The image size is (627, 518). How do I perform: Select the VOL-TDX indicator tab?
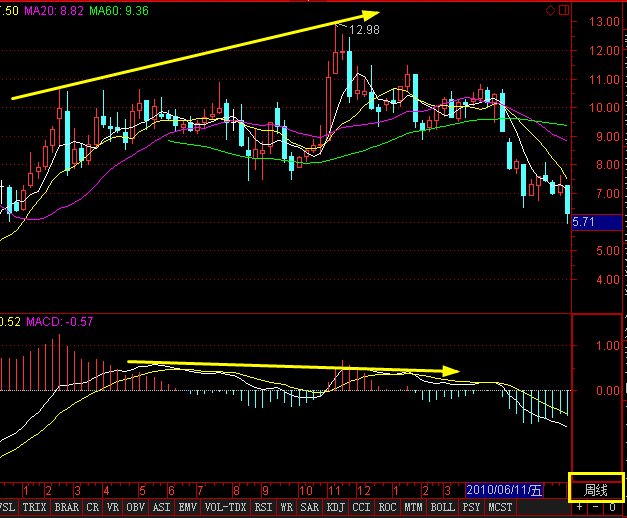[x=224, y=508]
